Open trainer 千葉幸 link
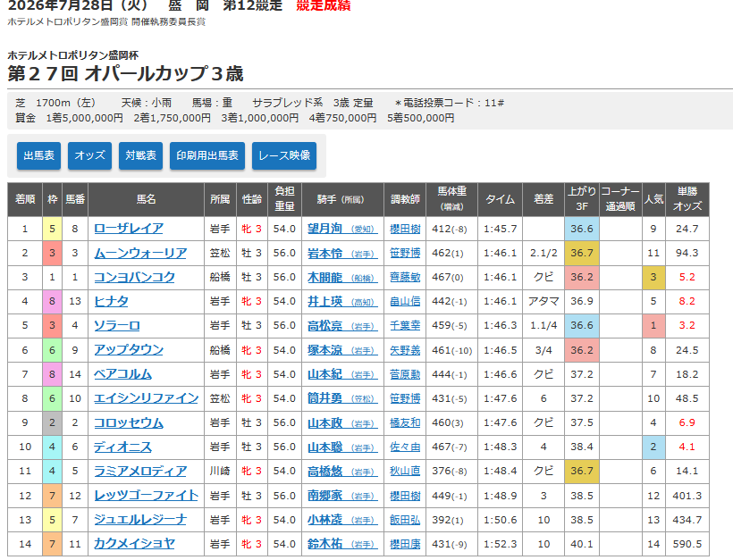The height and width of the screenshot is (560, 733). point(405,325)
